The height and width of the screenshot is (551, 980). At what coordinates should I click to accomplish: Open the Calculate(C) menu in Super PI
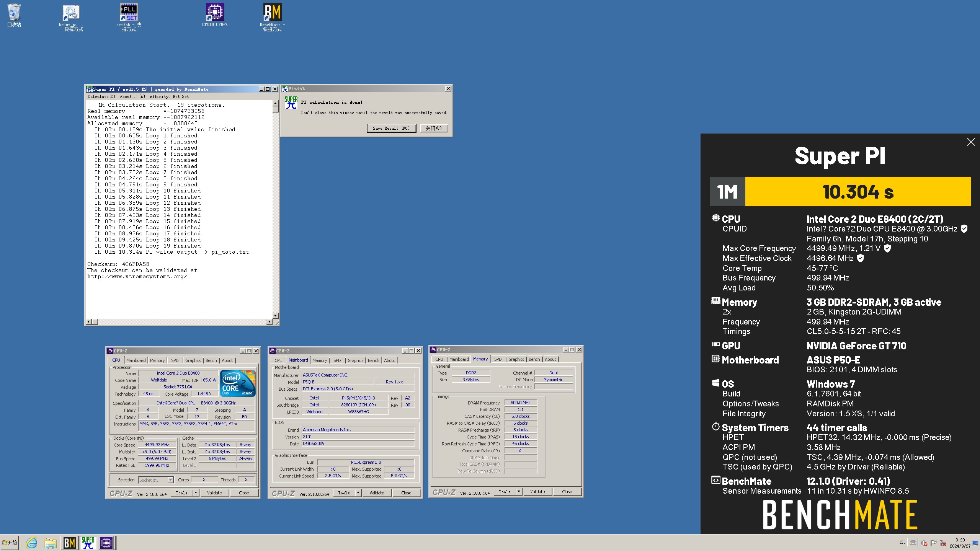click(x=101, y=97)
